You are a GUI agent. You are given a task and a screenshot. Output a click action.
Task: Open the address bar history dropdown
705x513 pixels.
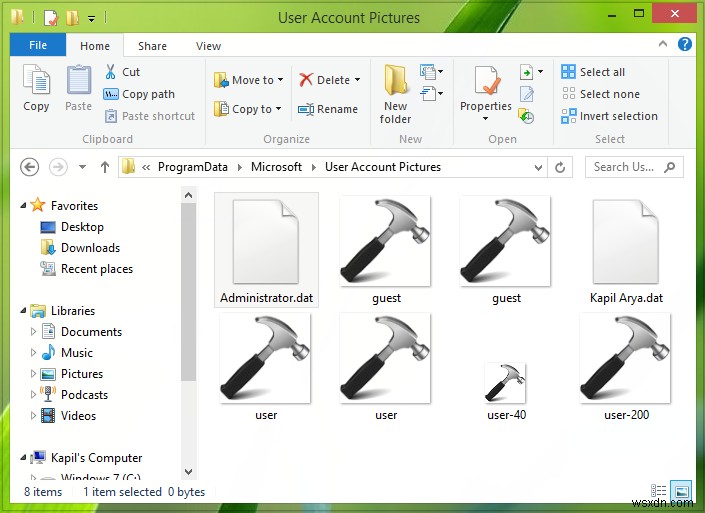[538, 168]
